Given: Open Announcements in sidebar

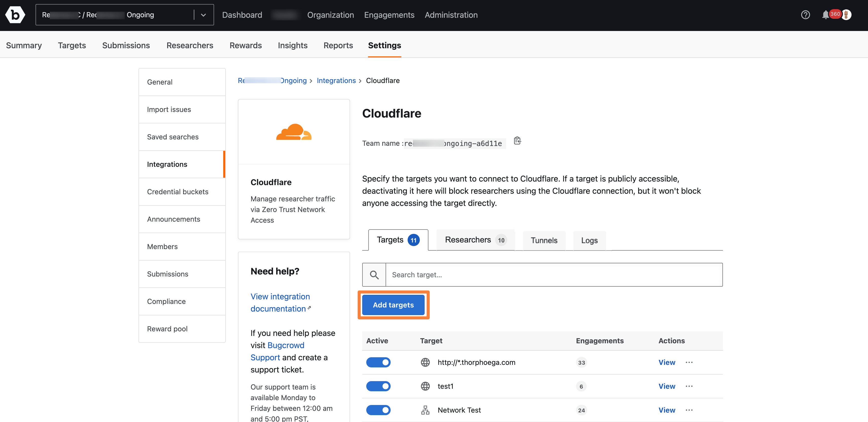Looking at the screenshot, I should tap(182, 219).
